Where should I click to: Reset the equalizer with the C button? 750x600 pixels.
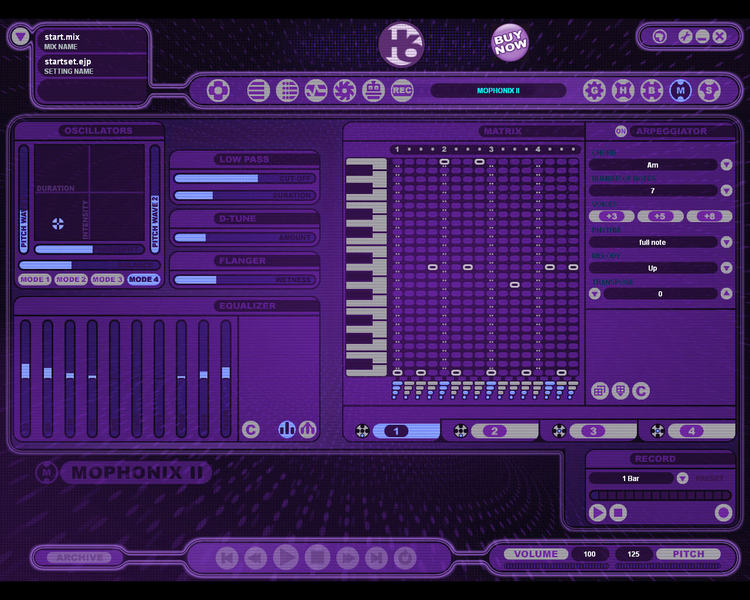pos(251,430)
